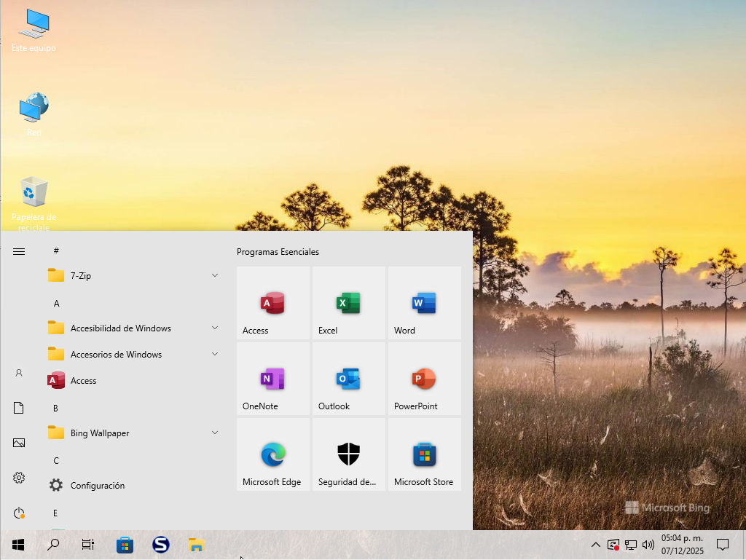Launch the OneNote tile
The height and width of the screenshot is (560, 746).
pyautogui.click(x=273, y=379)
